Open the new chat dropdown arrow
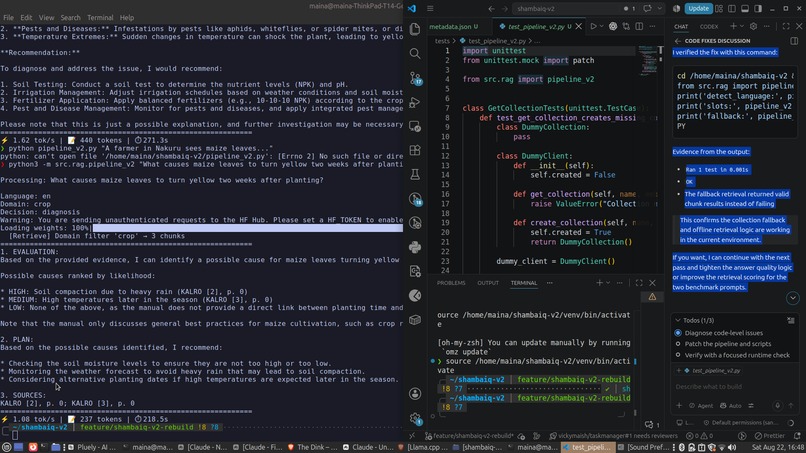Image resolution: width=806 pixels, height=453 pixels. click(742, 26)
